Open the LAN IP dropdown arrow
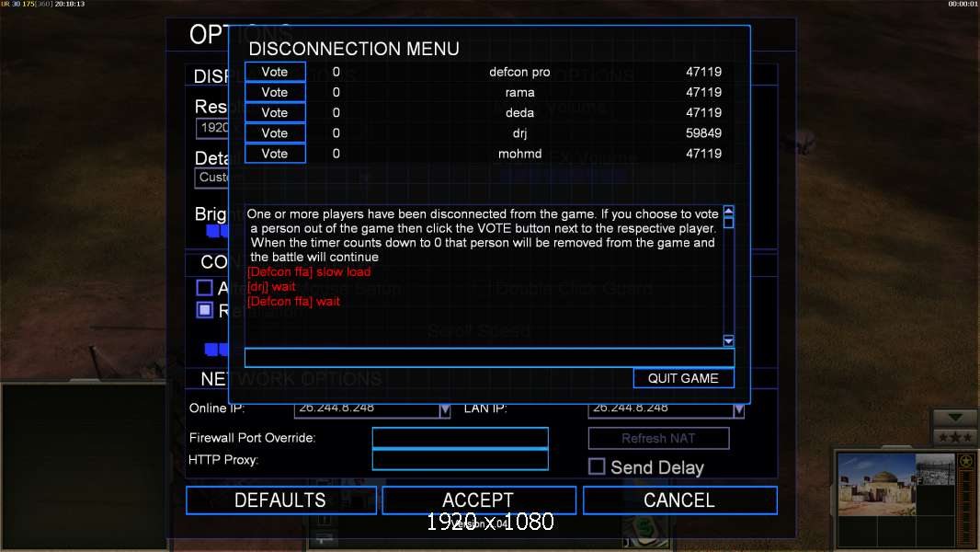This screenshot has width=980, height=552. pyautogui.click(x=739, y=410)
